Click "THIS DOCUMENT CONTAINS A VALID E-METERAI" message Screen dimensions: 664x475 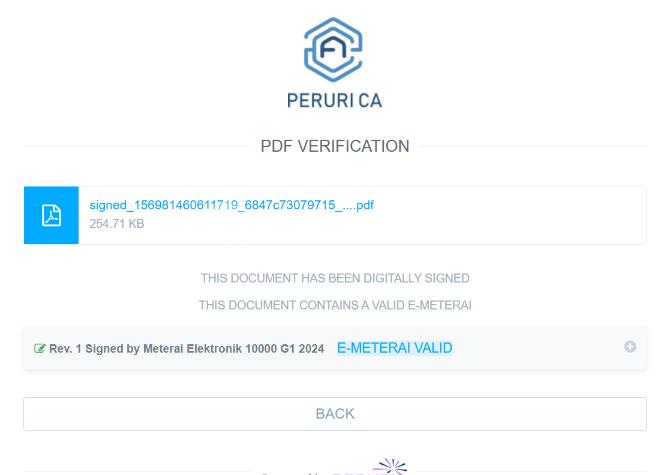pos(334,305)
